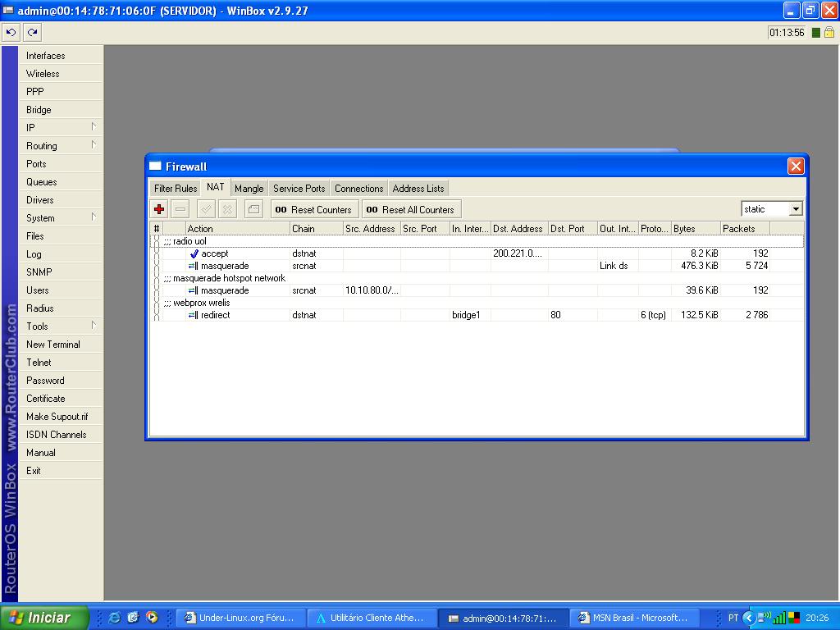Expand the Tools submenu
Viewport: 840px width, 630px height.
tap(94, 325)
